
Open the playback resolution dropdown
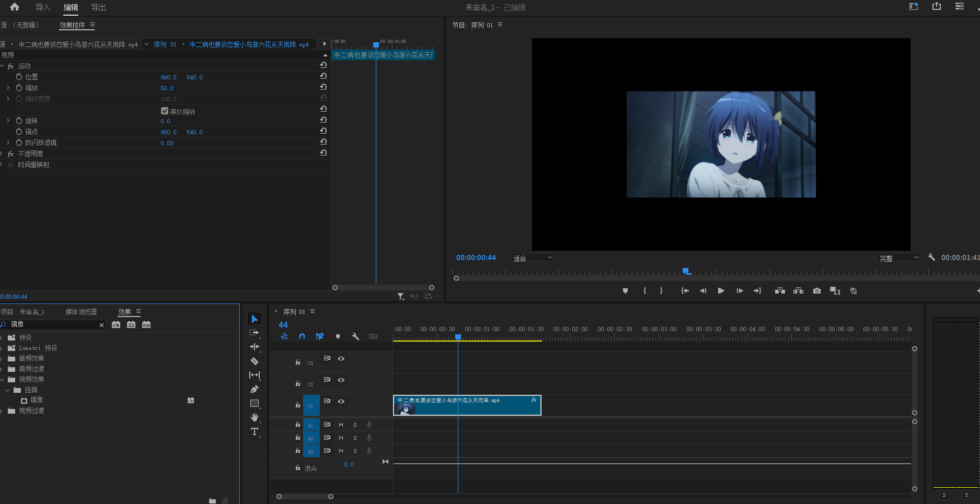pyautogui.click(x=898, y=258)
